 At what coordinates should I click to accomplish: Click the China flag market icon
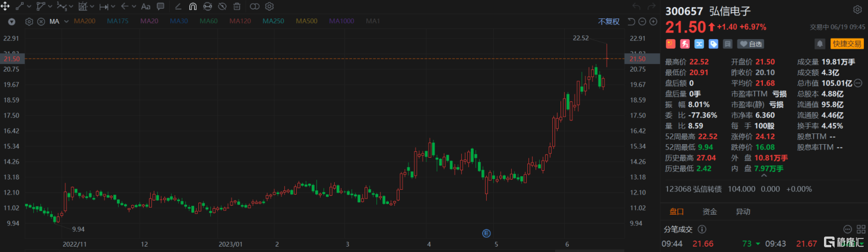click(x=670, y=44)
